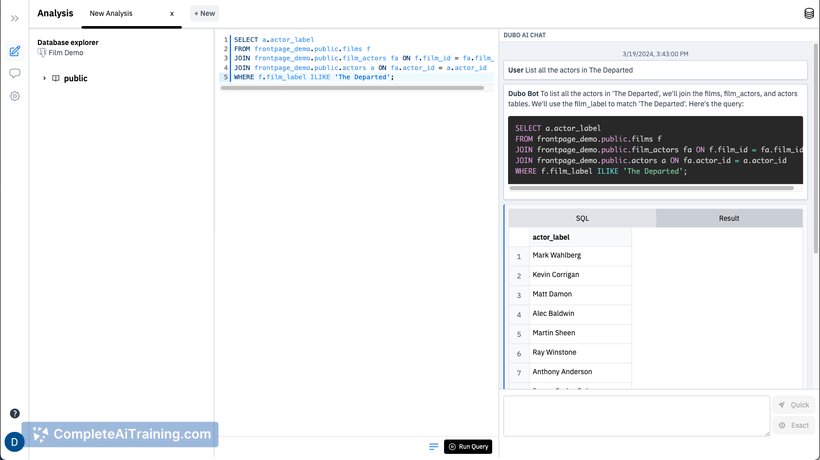
Task: Click the Film Demo database name
Action: tap(66, 53)
